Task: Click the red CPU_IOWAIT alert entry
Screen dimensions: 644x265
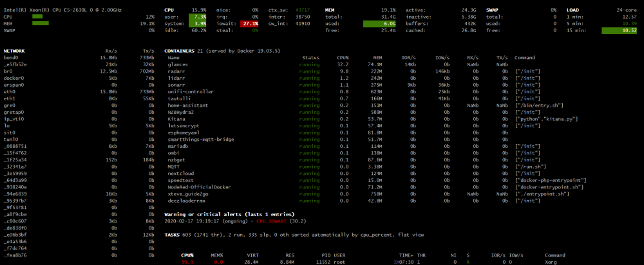Action: (271, 221)
